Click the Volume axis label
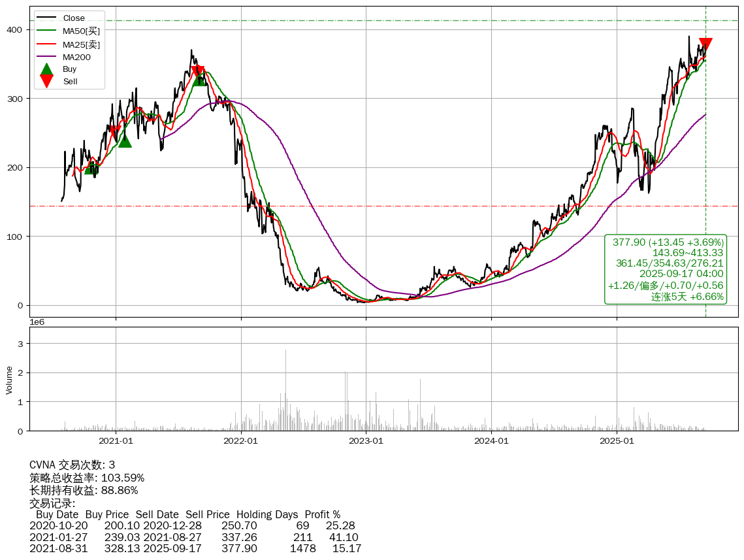 coord(9,380)
